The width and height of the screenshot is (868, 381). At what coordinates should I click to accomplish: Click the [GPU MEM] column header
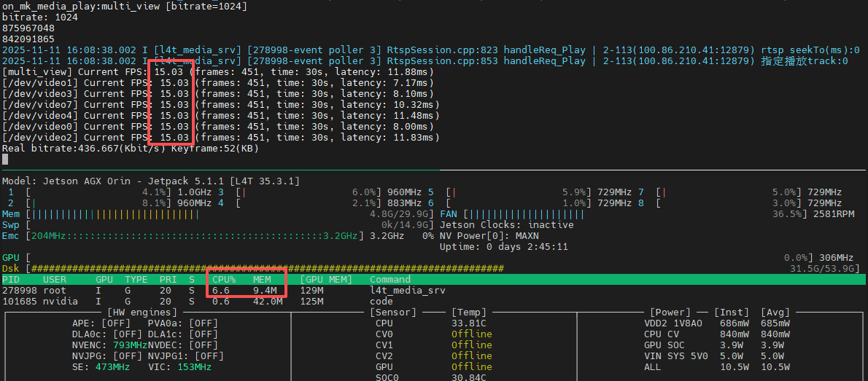326,279
